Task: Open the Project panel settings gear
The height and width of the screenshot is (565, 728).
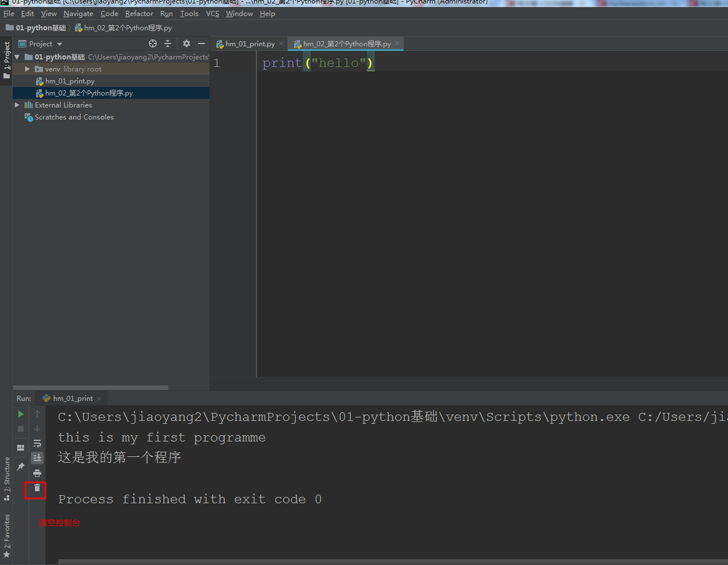Action: [x=187, y=43]
